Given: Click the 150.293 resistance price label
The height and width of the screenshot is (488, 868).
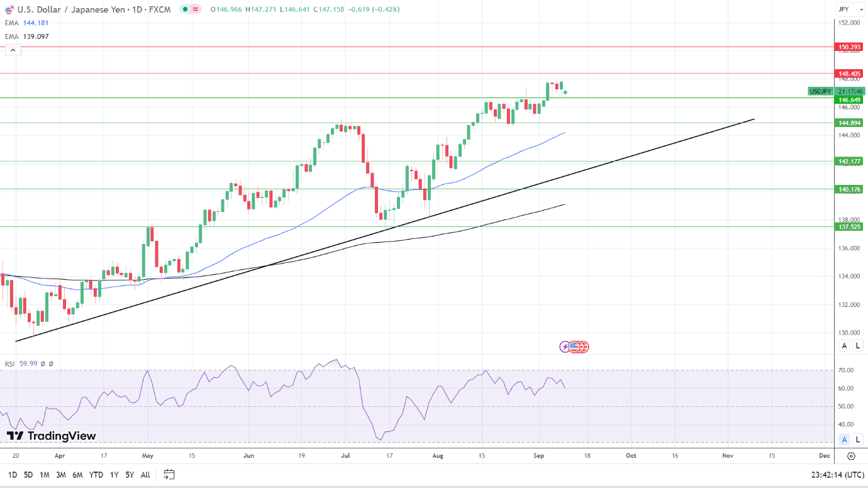Looking at the screenshot, I should coord(849,47).
